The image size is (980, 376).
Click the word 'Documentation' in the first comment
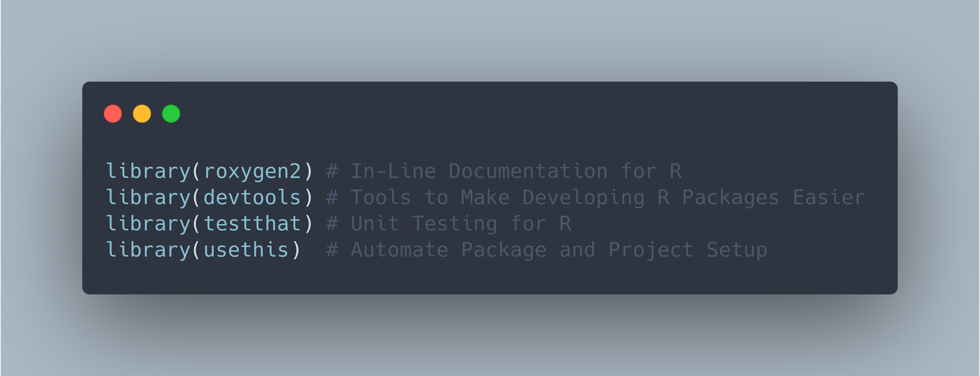coord(528,172)
